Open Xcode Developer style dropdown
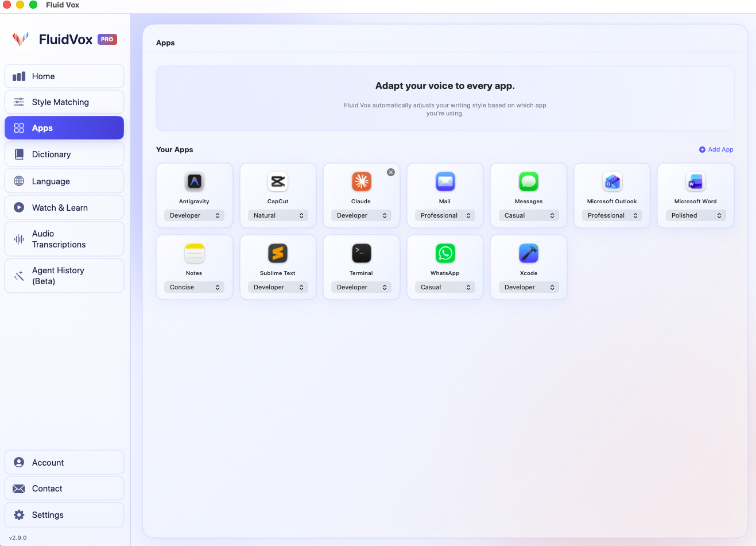The image size is (756, 546). 529,287
